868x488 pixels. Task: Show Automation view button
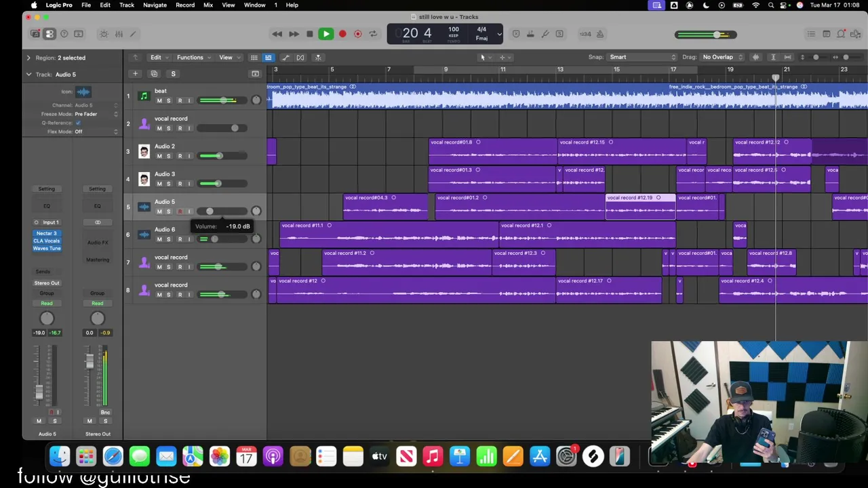click(x=285, y=58)
